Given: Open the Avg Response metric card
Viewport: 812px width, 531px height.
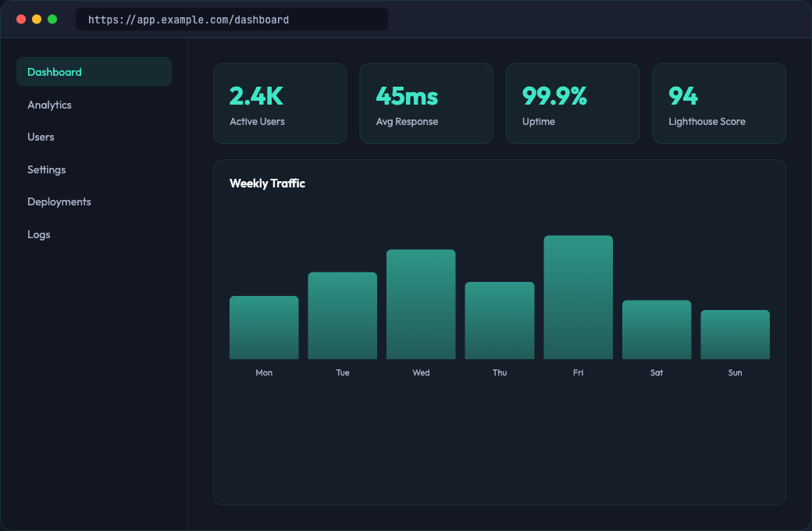Looking at the screenshot, I should (426, 103).
